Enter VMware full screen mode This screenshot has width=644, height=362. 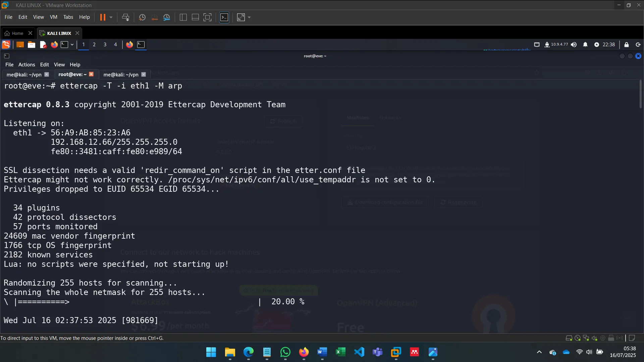coord(208,17)
